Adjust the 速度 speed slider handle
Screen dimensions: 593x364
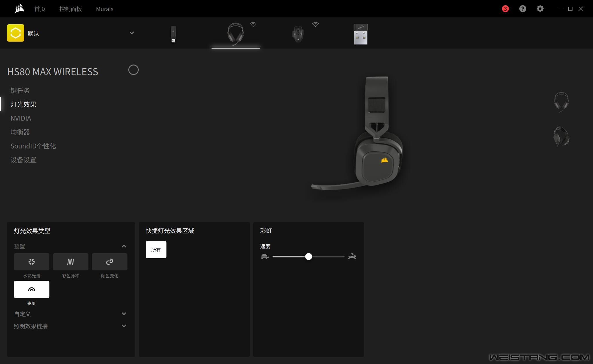[309, 257]
